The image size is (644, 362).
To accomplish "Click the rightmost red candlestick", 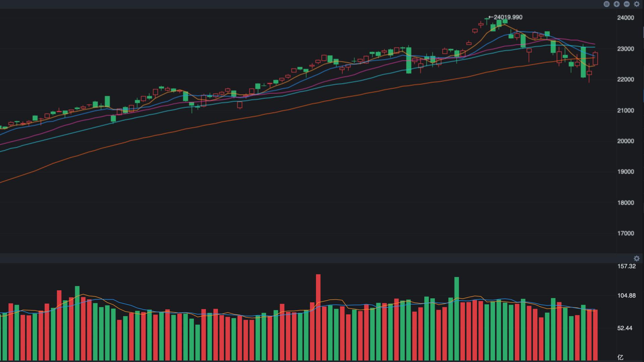I will point(595,59).
